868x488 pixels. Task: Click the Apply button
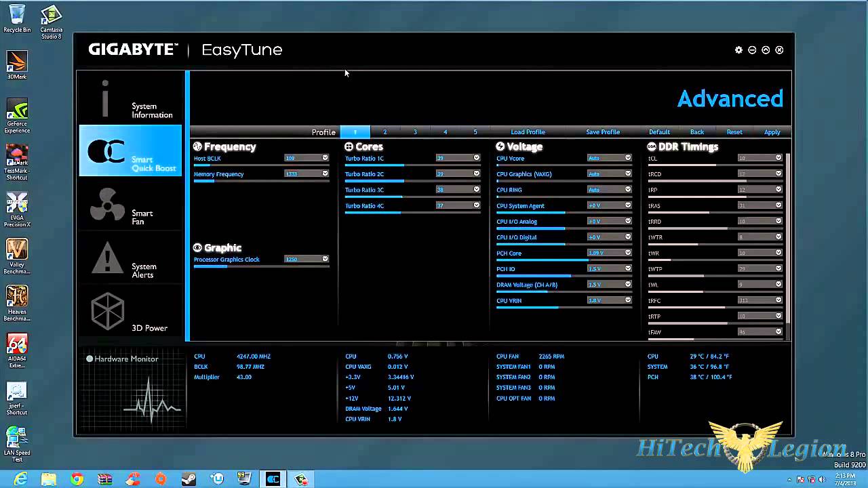772,132
